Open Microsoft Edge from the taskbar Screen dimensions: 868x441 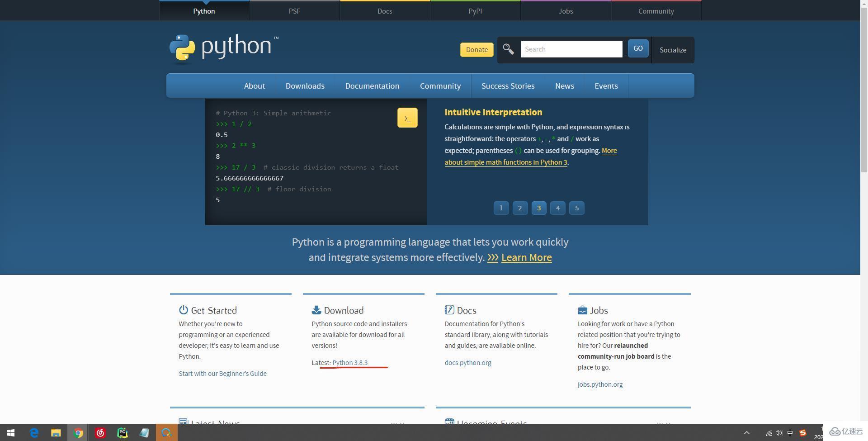pos(34,433)
